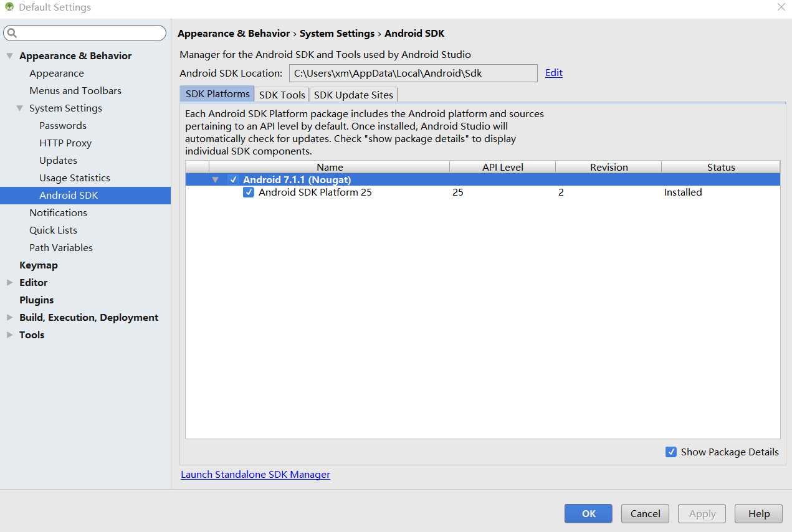
Task: Click the Installed status cell
Action: coord(683,192)
